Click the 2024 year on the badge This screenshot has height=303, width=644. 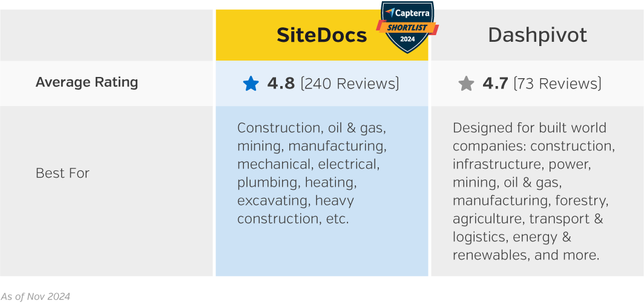click(407, 39)
